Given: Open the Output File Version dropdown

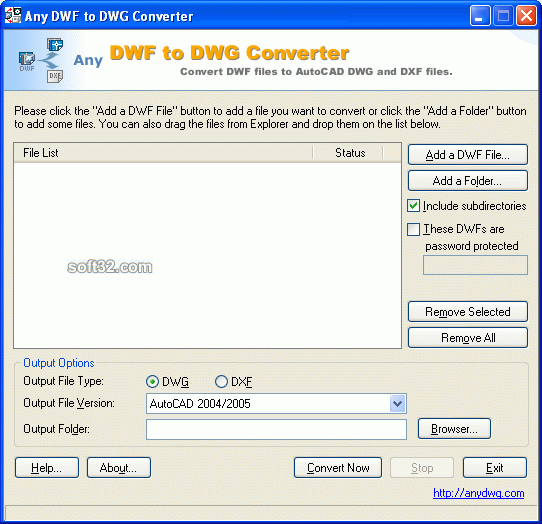Looking at the screenshot, I should click(398, 403).
